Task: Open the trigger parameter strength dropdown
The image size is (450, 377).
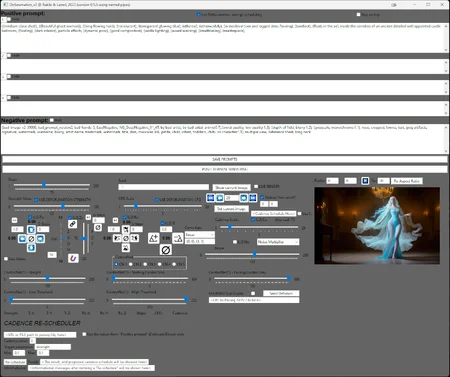Action: (x=53, y=347)
